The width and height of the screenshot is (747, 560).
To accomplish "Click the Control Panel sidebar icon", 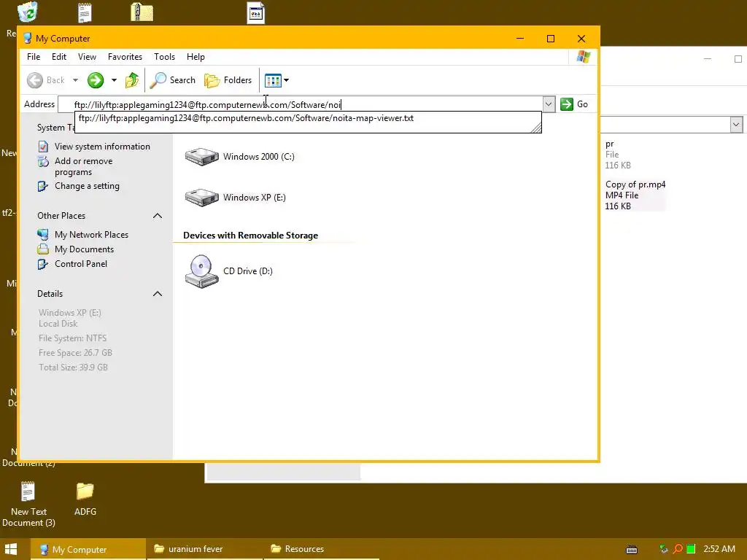I will (x=43, y=264).
